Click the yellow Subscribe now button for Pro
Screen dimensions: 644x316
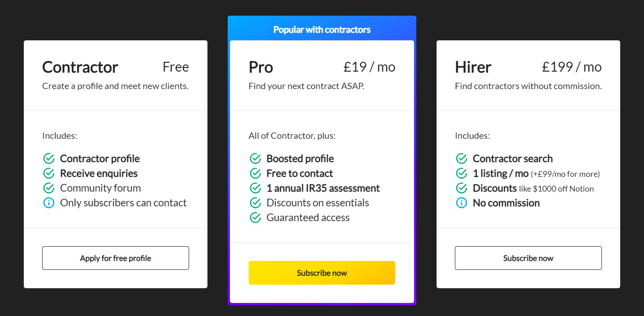tap(322, 273)
